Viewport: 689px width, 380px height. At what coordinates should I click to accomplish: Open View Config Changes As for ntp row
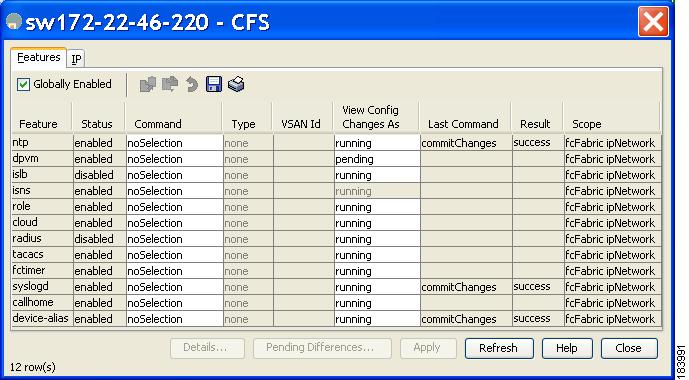pyautogui.click(x=377, y=143)
